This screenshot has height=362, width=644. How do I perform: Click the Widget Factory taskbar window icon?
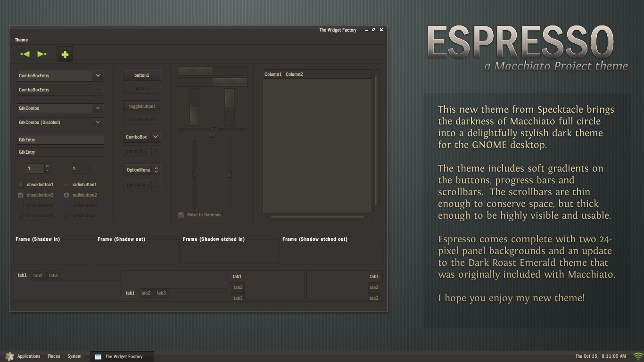[98, 357]
